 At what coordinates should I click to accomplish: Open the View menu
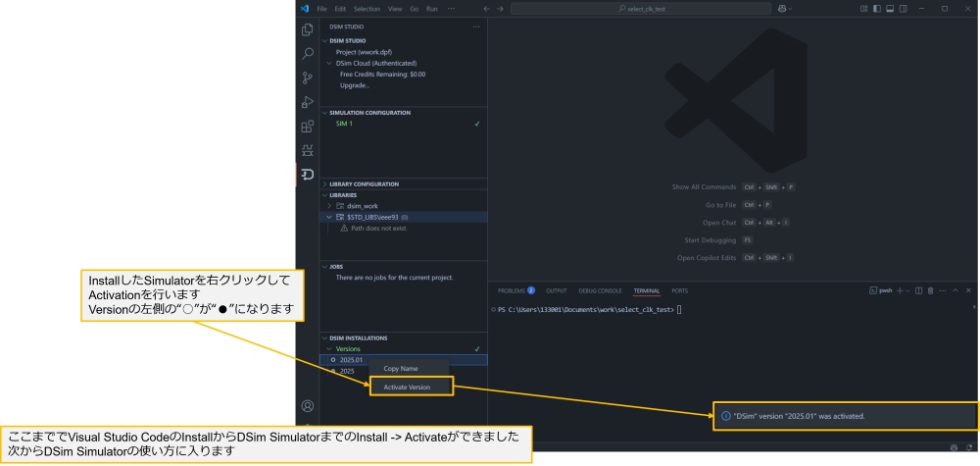pos(395,9)
